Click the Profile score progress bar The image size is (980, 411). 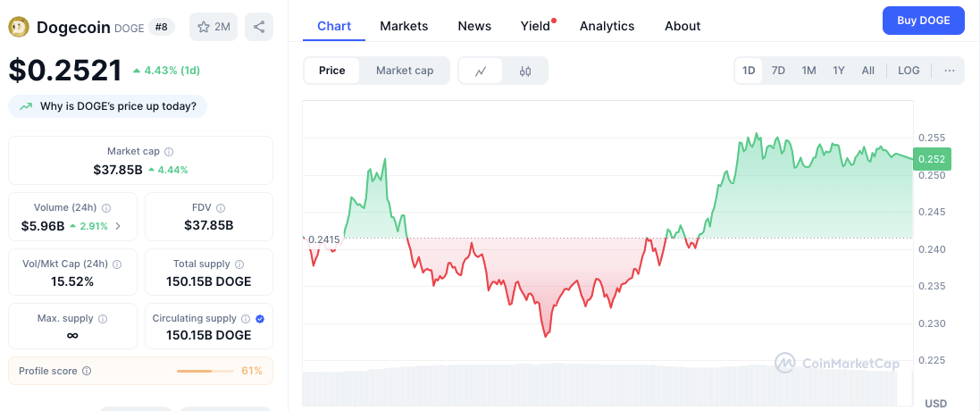[x=206, y=371]
